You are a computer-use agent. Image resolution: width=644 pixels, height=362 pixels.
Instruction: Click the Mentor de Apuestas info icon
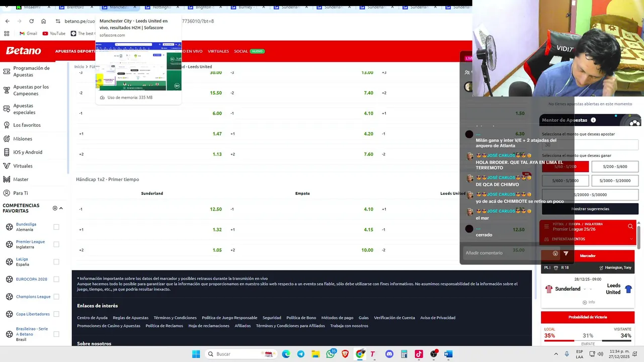pos(593,120)
